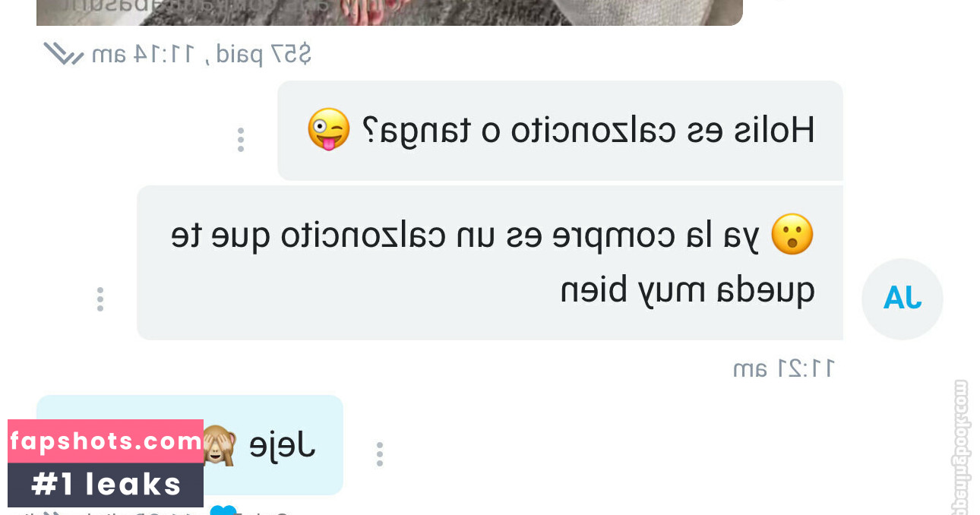This screenshot has height=515, width=980.
Task: Click the blue heart below the Jeje bubble
Action: [x=223, y=509]
